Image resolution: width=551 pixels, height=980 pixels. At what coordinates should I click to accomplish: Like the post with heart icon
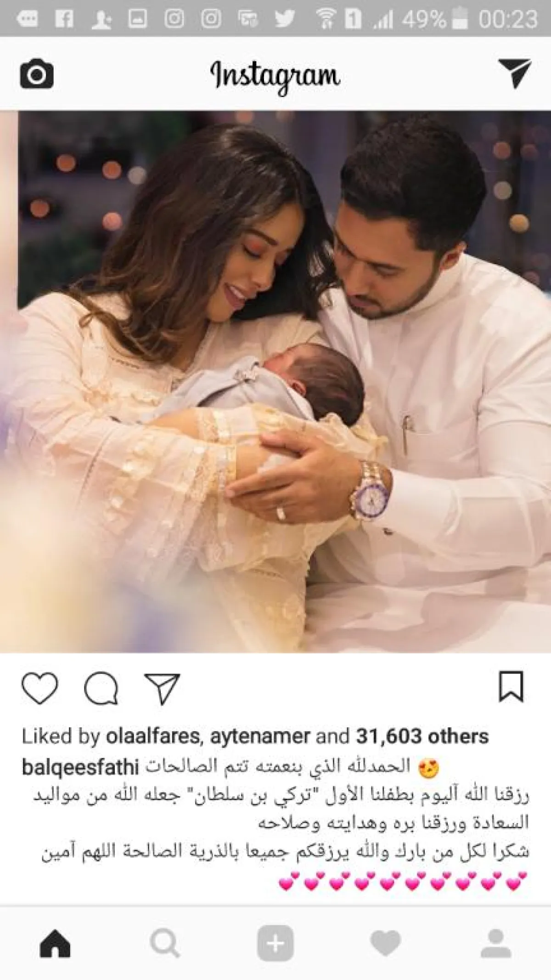40,688
